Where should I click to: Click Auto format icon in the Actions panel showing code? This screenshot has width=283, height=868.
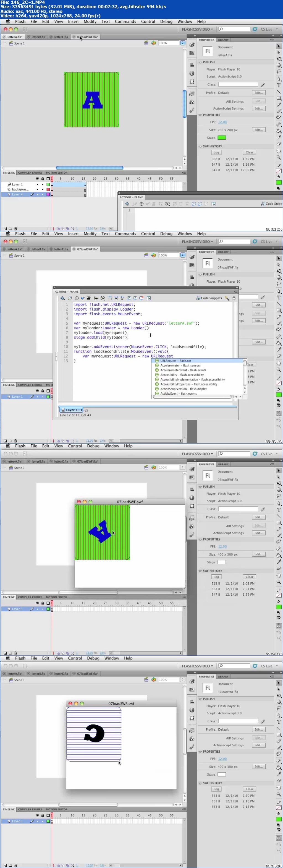pos(89,298)
